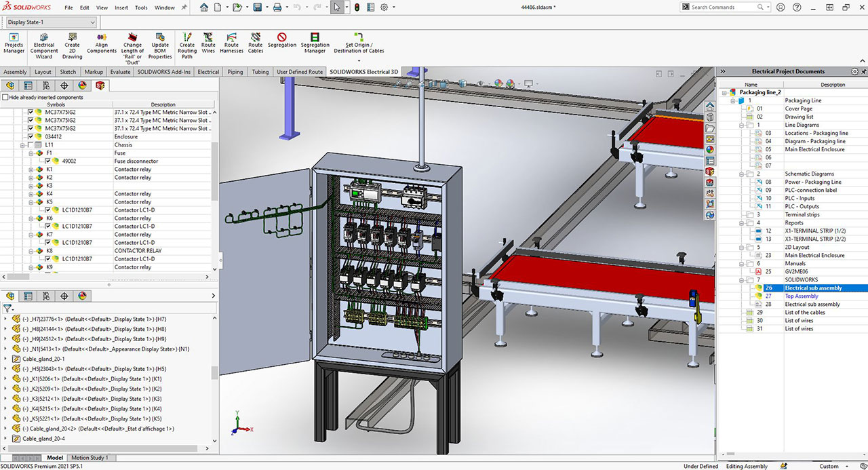Switch to the Evaluate tab
The height and width of the screenshot is (470, 868).
click(x=121, y=71)
